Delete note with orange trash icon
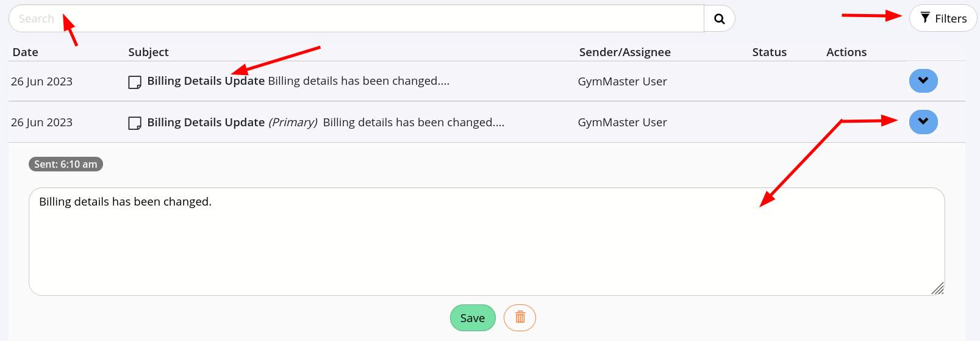This screenshot has width=980, height=341. [520, 318]
